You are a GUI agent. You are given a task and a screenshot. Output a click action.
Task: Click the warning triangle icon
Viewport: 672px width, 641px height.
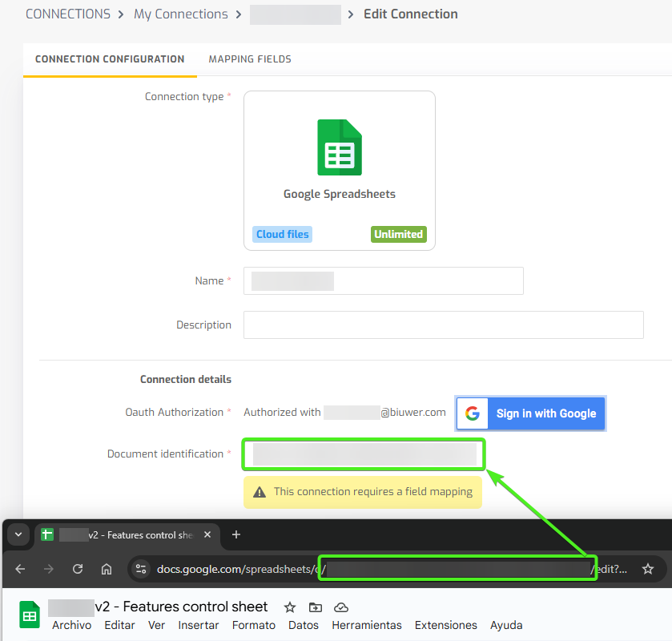260,492
